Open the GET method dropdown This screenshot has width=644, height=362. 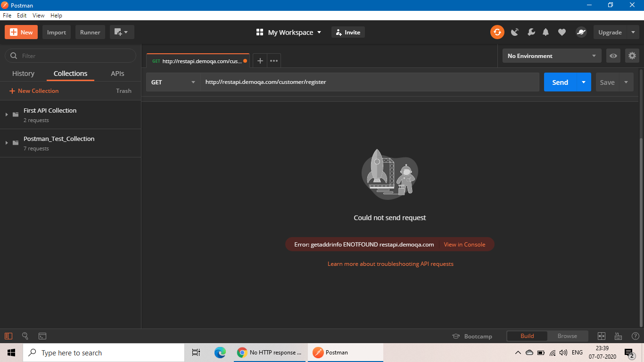pyautogui.click(x=173, y=82)
